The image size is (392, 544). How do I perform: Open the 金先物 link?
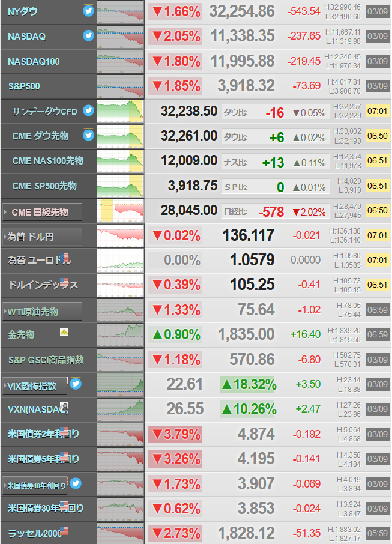(x=21, y=334)
